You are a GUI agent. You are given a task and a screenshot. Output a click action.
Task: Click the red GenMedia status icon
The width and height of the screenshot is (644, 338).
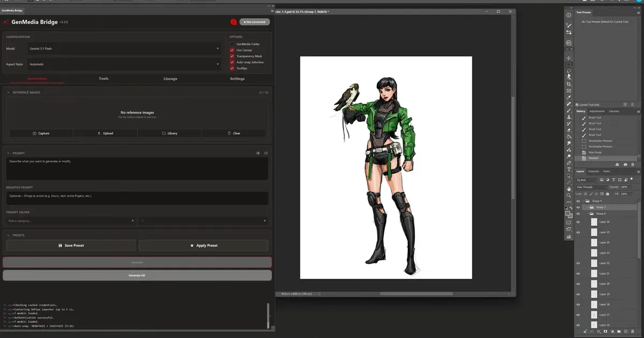point(233,22)
